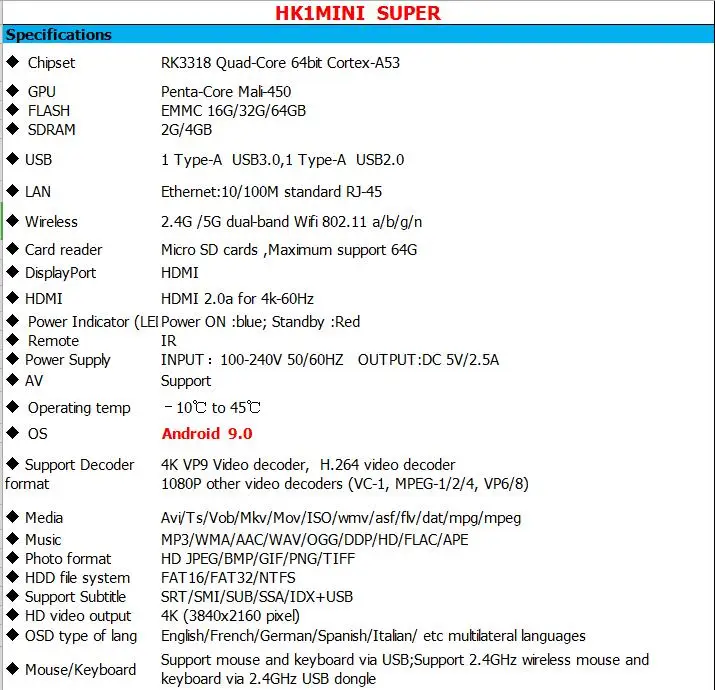
Task: Click the AV label
Action: tap(34, 381)
